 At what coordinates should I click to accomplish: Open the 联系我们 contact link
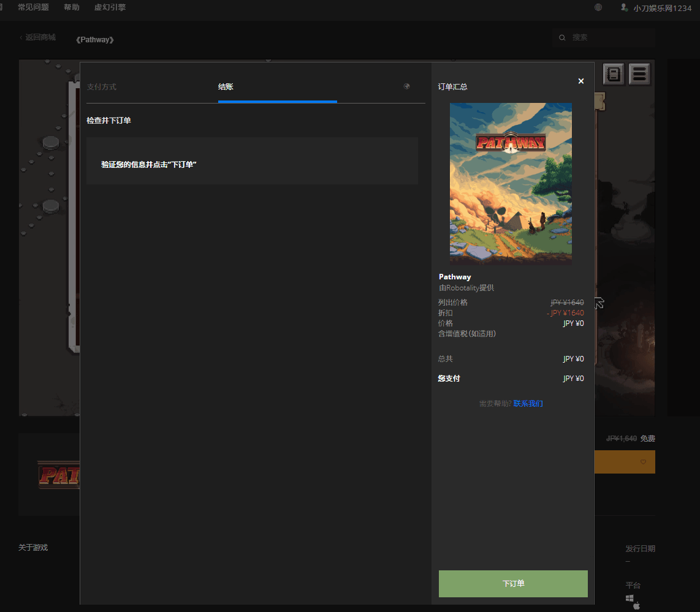pos(528,403)
